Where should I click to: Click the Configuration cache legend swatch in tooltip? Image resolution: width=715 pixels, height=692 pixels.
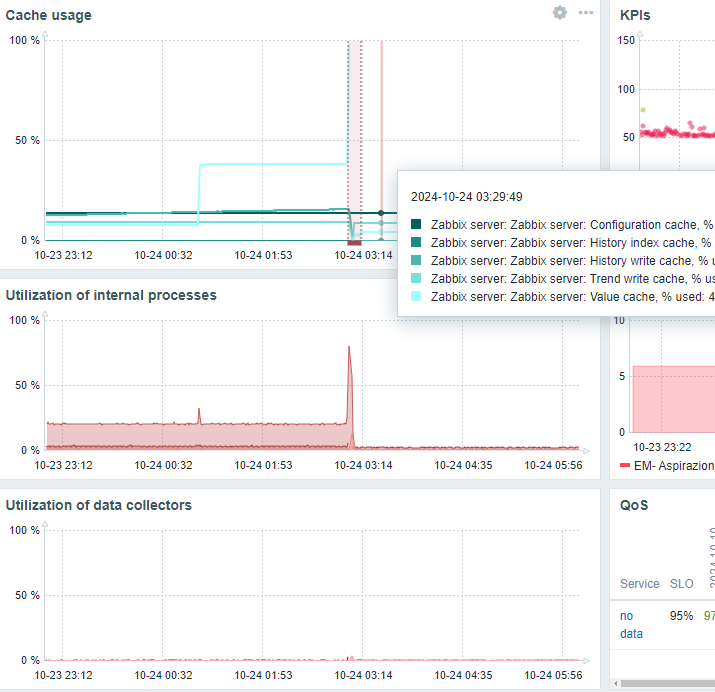pyautogui.click(x=415, y=224)
